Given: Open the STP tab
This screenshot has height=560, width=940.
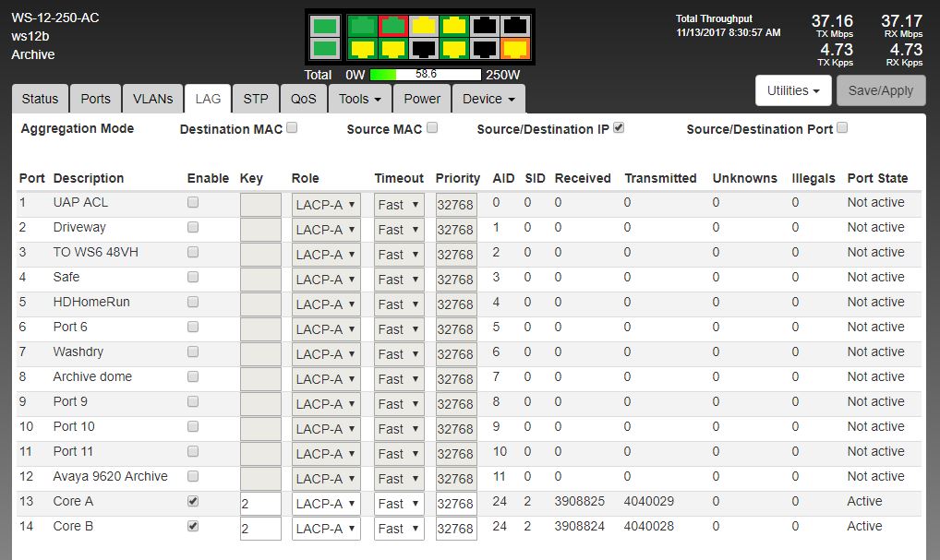Looking at the screenshot, I should pos(256,99).
